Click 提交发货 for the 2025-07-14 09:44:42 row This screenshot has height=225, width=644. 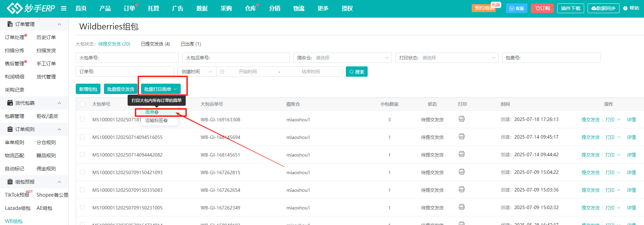pyautogui.click(x=590, y=155)
